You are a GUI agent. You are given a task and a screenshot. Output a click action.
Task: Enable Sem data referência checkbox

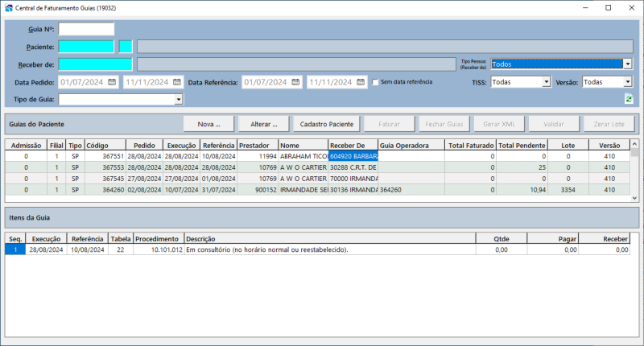(x=375, y=82)
